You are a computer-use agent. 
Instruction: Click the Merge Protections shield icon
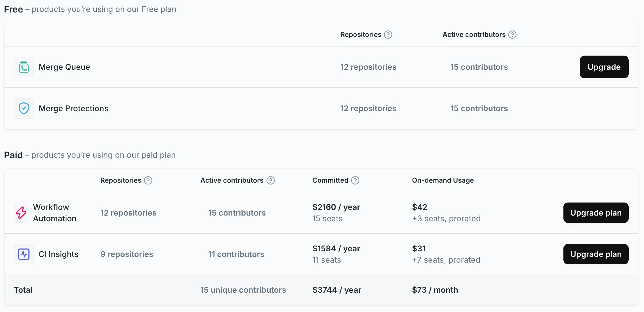click(24, 108)
